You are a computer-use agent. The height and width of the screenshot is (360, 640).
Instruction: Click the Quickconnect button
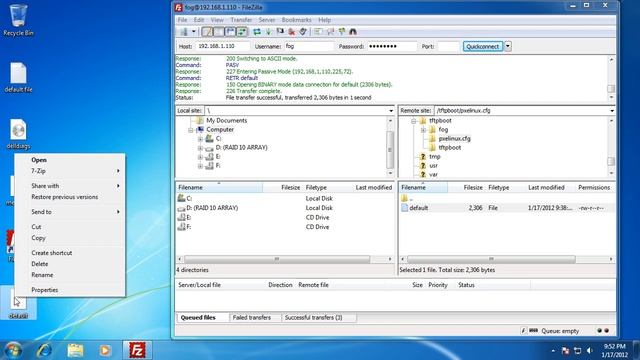click(x=482, y=47)
